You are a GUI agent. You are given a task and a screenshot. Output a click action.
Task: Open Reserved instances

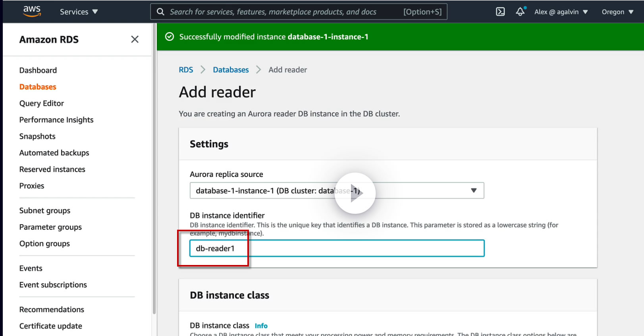[52, 169]
